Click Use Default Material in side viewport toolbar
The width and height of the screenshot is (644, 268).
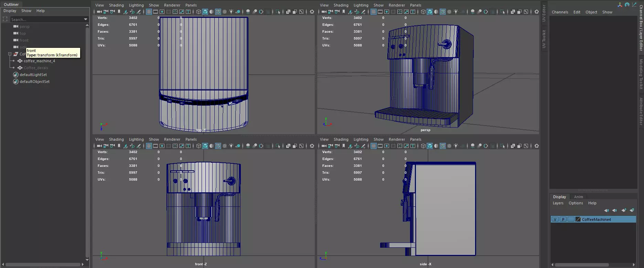point(436,146)
